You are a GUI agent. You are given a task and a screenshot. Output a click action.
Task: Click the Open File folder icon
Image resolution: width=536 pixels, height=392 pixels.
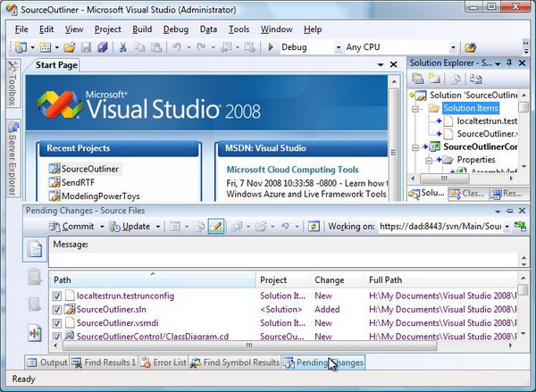click(x=70, y=47)
